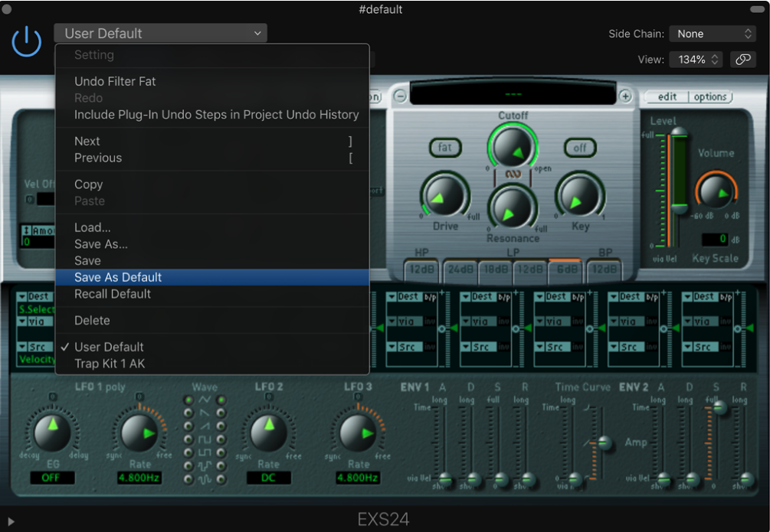Click the orange Volume knob

[715, 191]
